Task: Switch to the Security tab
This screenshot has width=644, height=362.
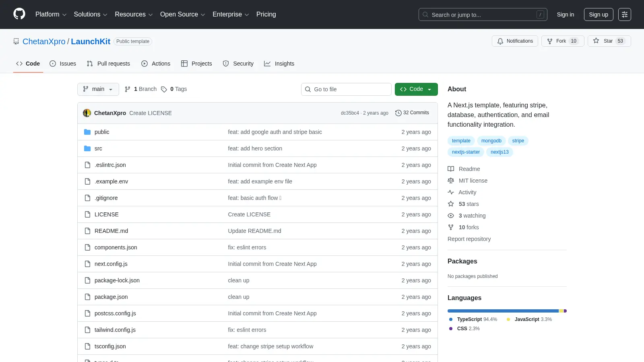Action: pyautogui.click(x=238, y=64)
